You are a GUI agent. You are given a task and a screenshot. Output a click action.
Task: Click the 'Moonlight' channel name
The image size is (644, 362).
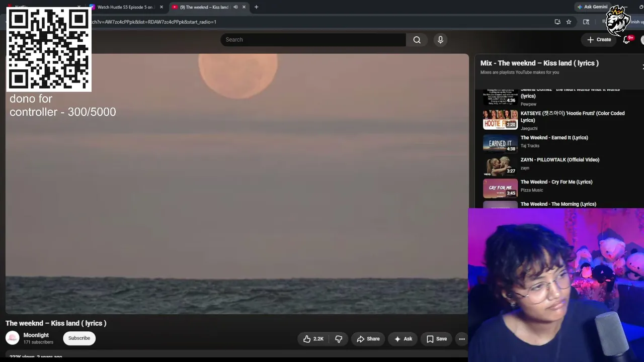point(36,335)
